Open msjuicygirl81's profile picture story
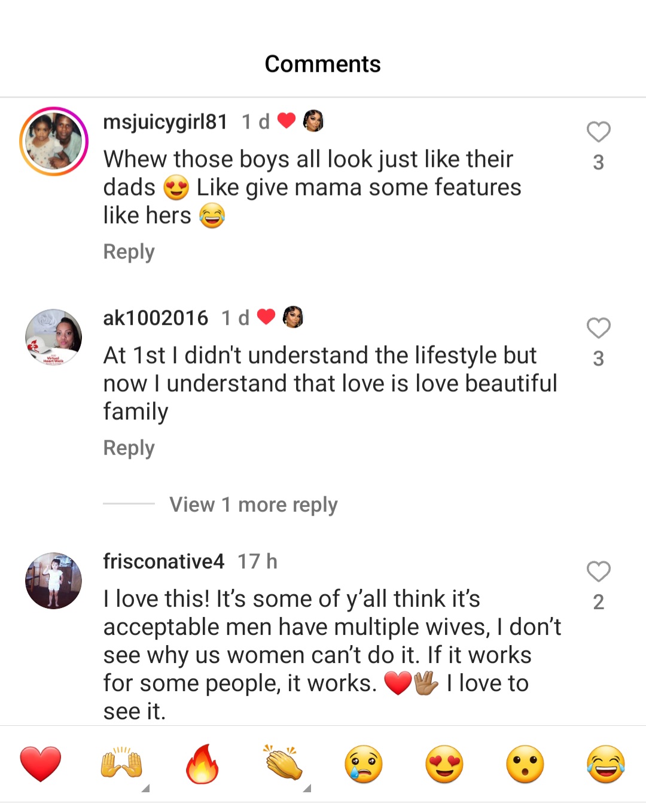The width and height of the screenshot is (646, 812). (x=54, y=141)
